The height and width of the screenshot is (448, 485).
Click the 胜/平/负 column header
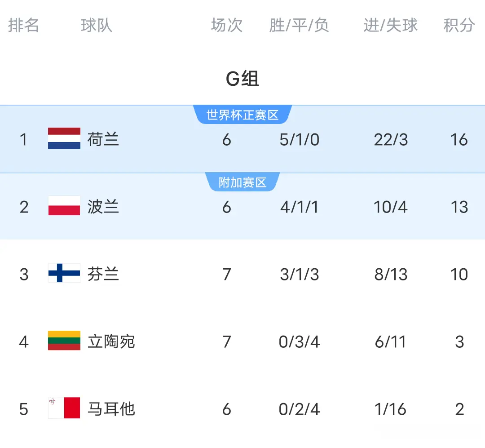click(299, 26)
